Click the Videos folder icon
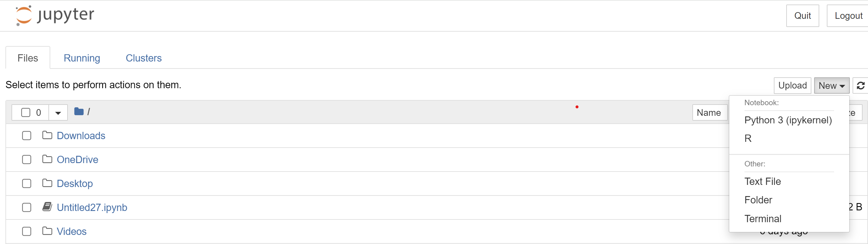Screen dimensions: 868x244 click(47, 231)
